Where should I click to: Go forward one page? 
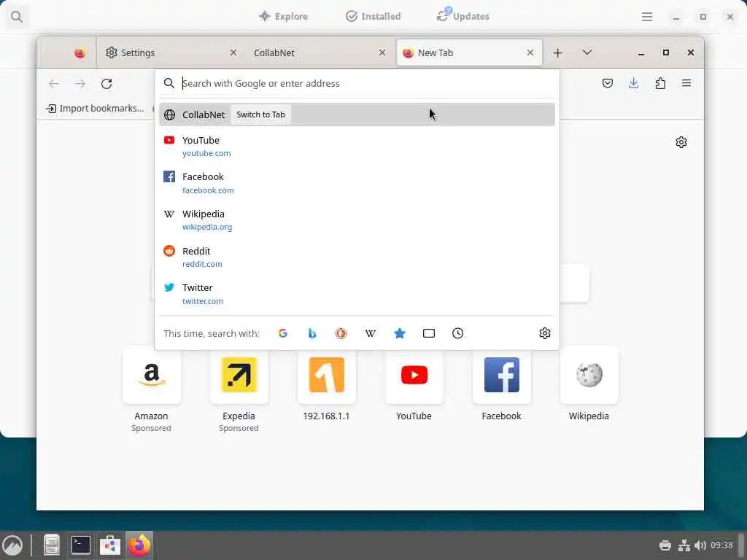80,84
